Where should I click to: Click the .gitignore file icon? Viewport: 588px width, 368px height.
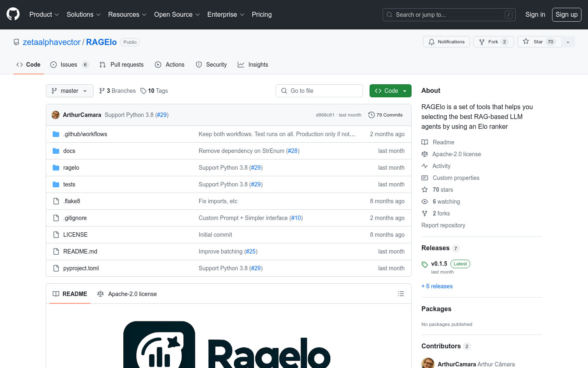tap(56, 218)
